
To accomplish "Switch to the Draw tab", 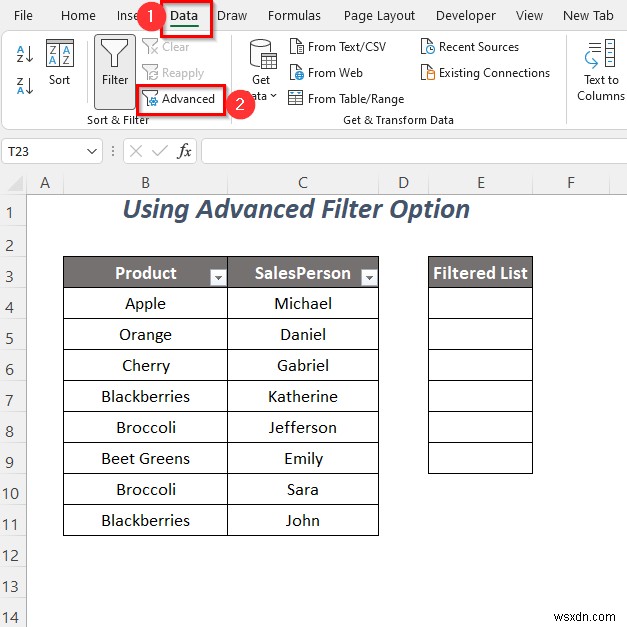I will coord(232,16).
